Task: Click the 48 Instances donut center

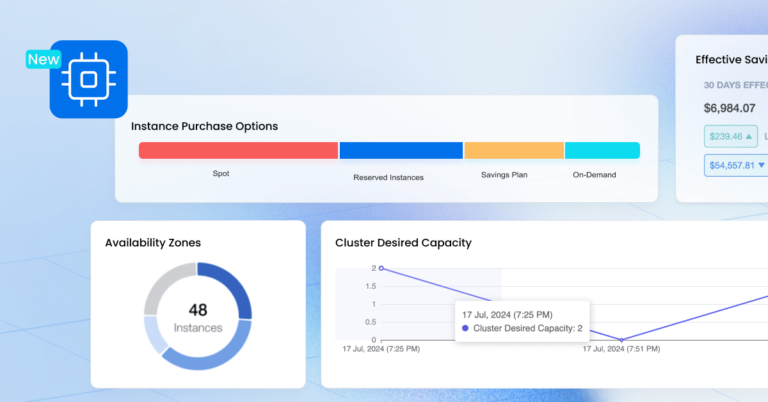Action: tap(197, 318)
